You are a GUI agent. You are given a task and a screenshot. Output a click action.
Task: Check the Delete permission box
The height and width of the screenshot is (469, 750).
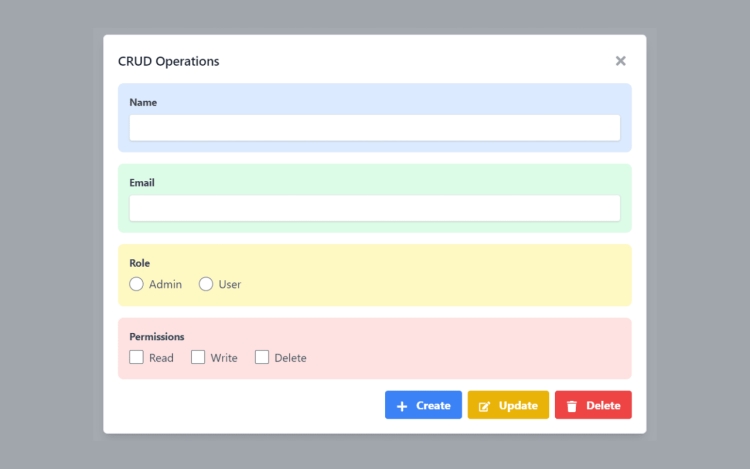click(262, 357)
